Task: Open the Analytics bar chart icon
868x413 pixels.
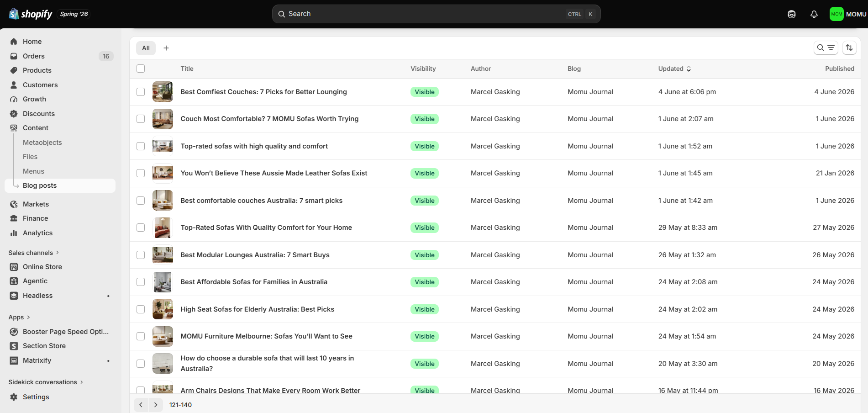Action: point(14,233)
